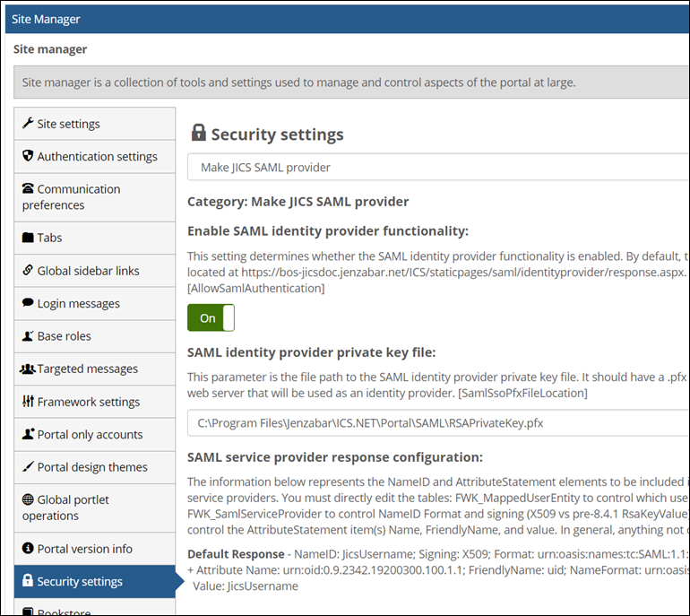This screenshot has height=616, width=690.
Task: Click the chain link icon for Global sidebar links
Action: (28, 270)
